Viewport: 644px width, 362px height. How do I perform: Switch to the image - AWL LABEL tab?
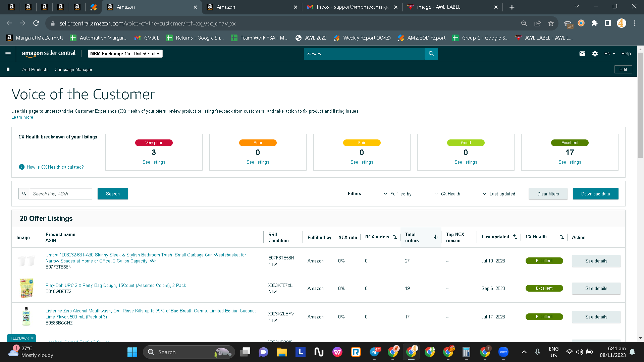[453, 7]
